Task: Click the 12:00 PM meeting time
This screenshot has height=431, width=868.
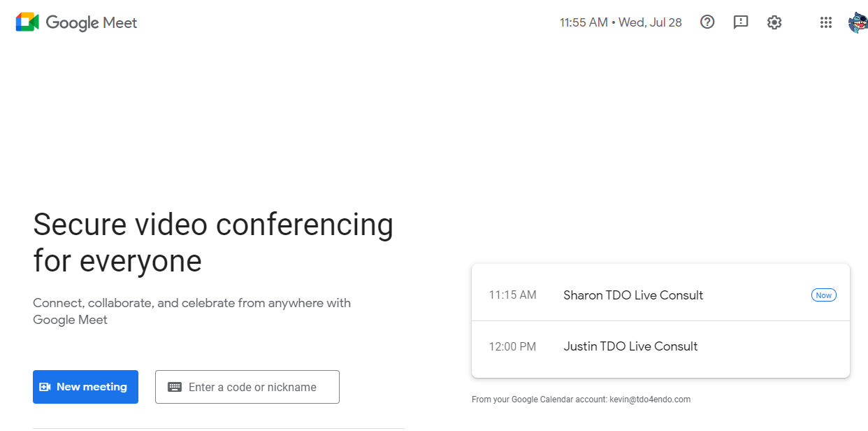Action: [512, 346]
